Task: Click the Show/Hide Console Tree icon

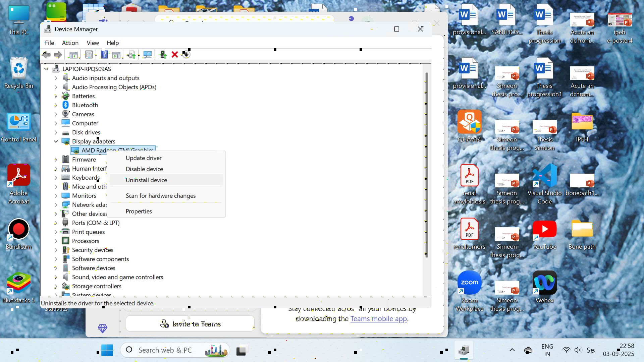Action: pos(73,54)
